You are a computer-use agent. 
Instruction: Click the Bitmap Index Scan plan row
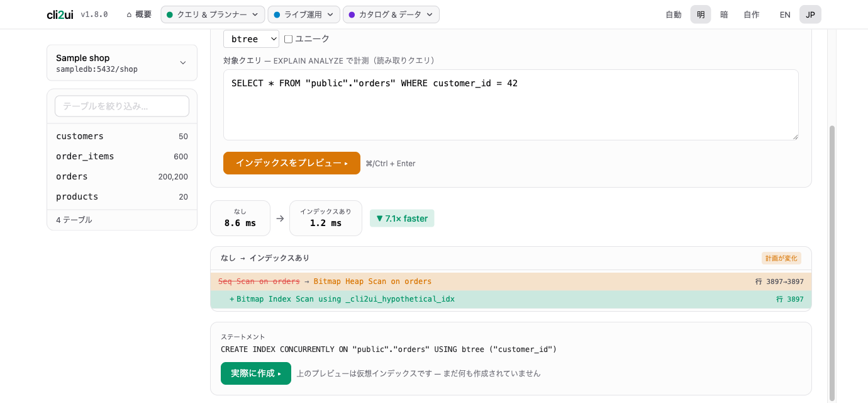coord(511,299)
